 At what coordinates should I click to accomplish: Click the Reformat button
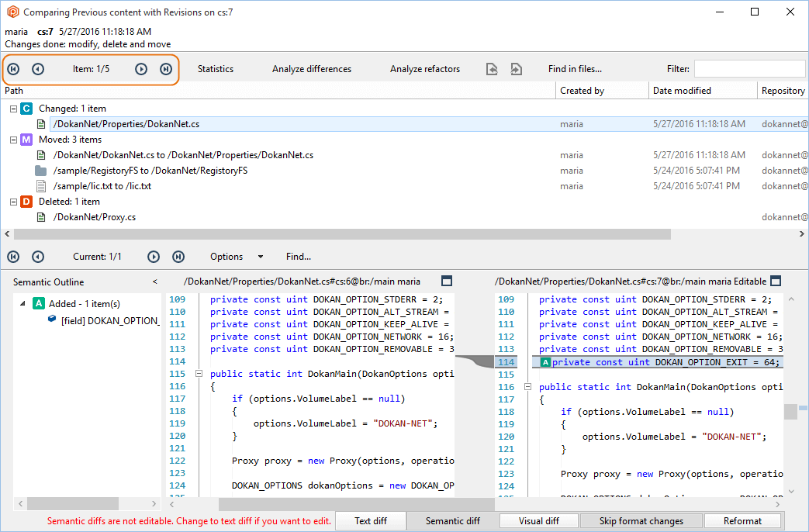click(x=742, y=520)
